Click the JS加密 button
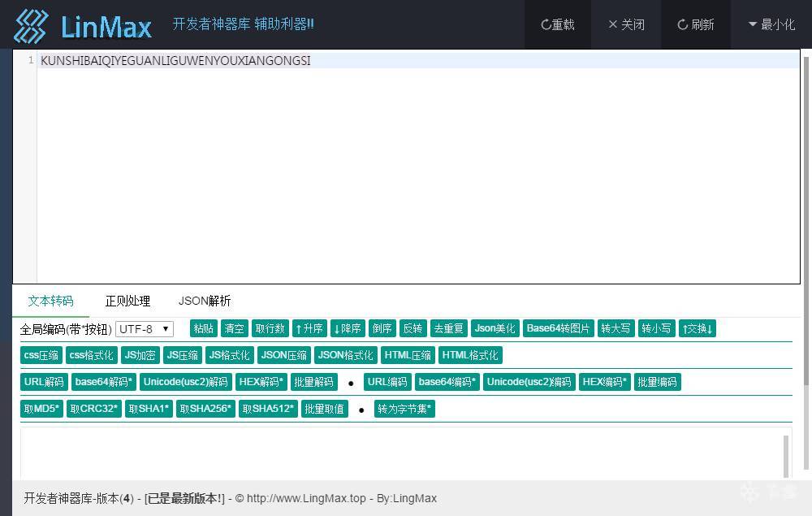This screenshot has width=812, height=516. pyautogui.click(x=140, y=355)
